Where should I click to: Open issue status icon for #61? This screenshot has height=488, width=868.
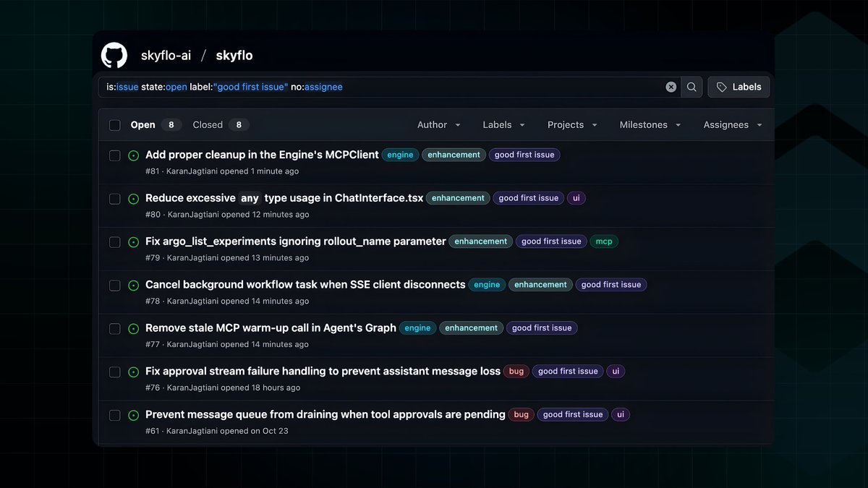coord(133,416)
